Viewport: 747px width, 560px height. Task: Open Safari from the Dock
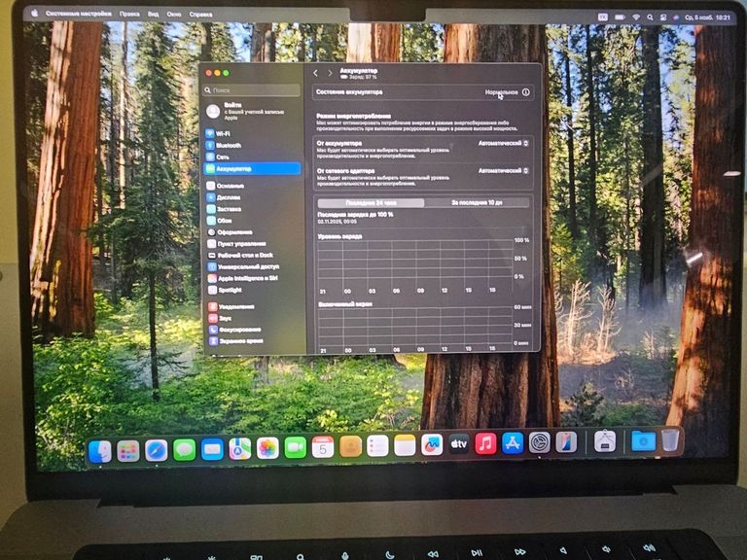point(157,450)
